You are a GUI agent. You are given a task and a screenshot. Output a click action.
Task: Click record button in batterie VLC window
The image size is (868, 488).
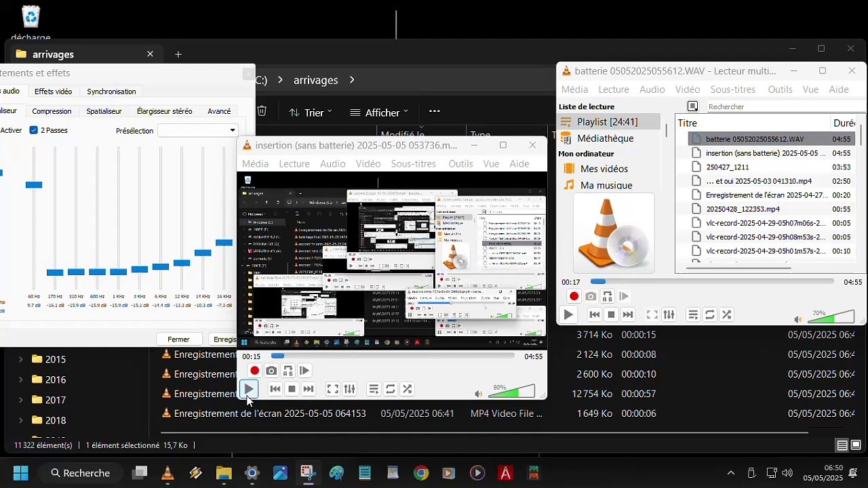[x=574, y=296]
